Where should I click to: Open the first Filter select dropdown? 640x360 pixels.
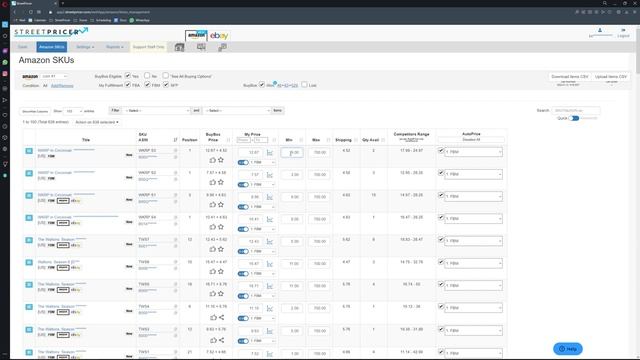[156, 111]
